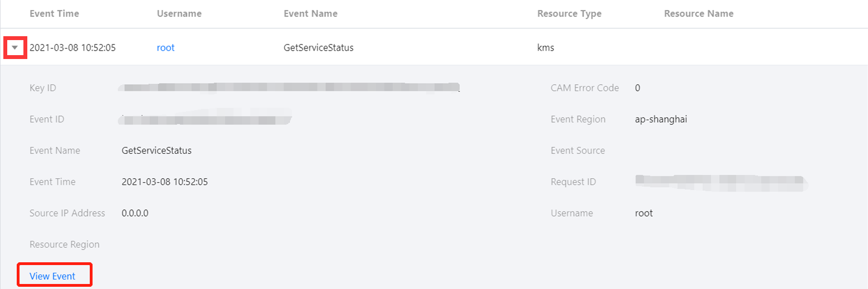Image resolution: width=868 pixels, height=289 pixels.
Task: Click the blurred Key ID value
Action: tap(290, 87)
